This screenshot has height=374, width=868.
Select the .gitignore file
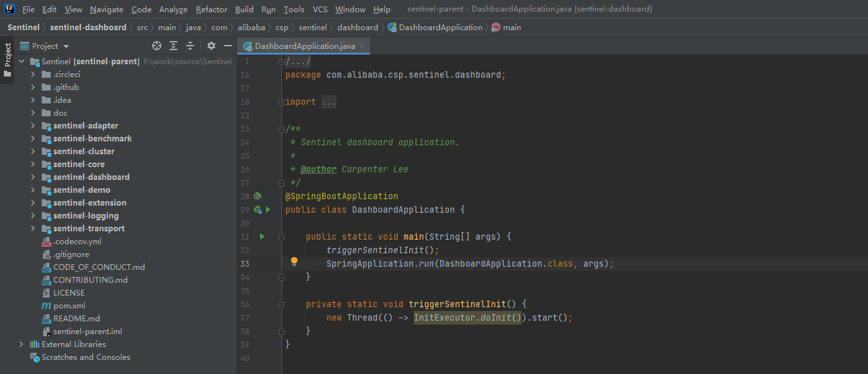[71, 254]
